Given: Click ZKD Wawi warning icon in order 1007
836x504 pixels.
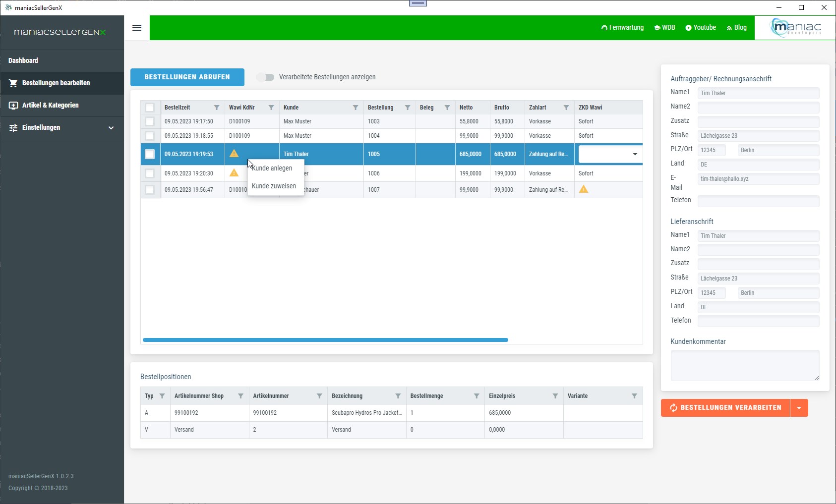Looking at the screenshot, I should tap(584, 189).
